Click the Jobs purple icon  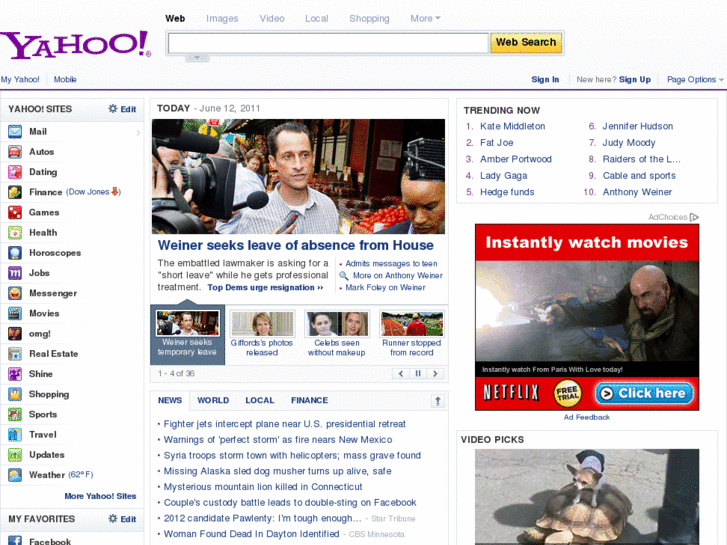(15, 273)
